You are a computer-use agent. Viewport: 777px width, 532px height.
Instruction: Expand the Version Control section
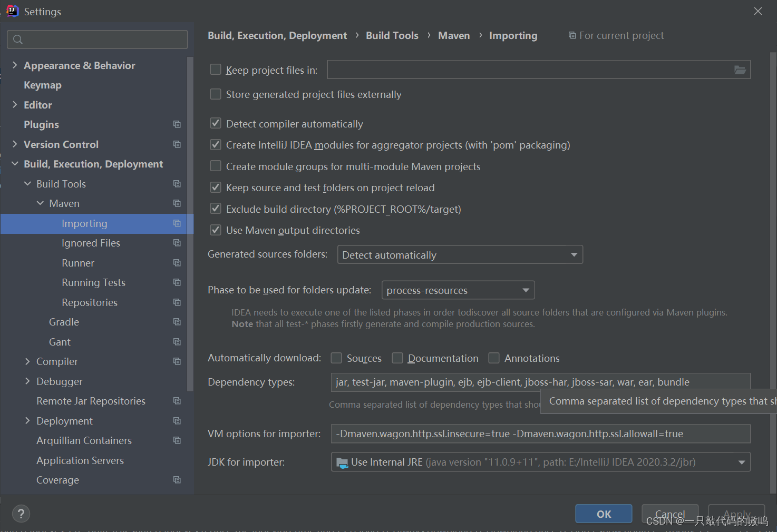15,144
